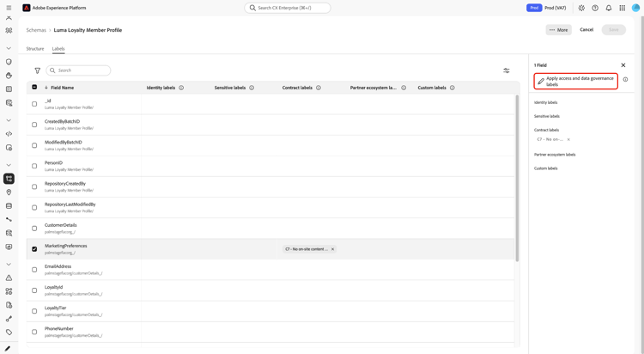Open column settings icon above table
The height and width of the screenshot is (354, 644).
pyautogui.click(x=507, y=70)
